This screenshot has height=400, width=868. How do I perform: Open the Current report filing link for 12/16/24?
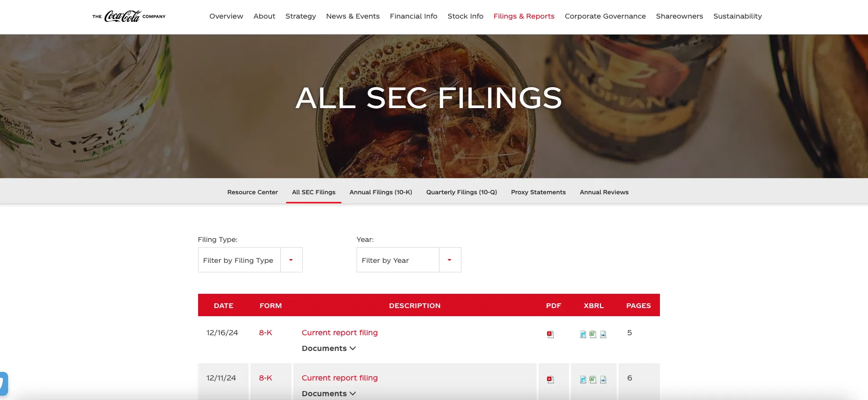[x=339, y=333]
